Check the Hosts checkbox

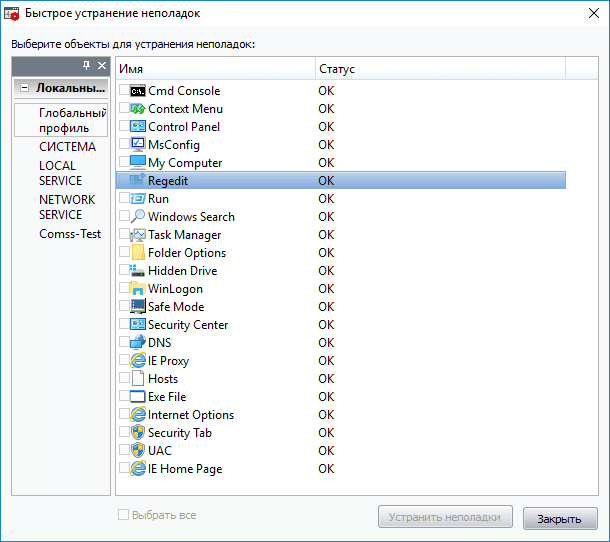[124, 379]
